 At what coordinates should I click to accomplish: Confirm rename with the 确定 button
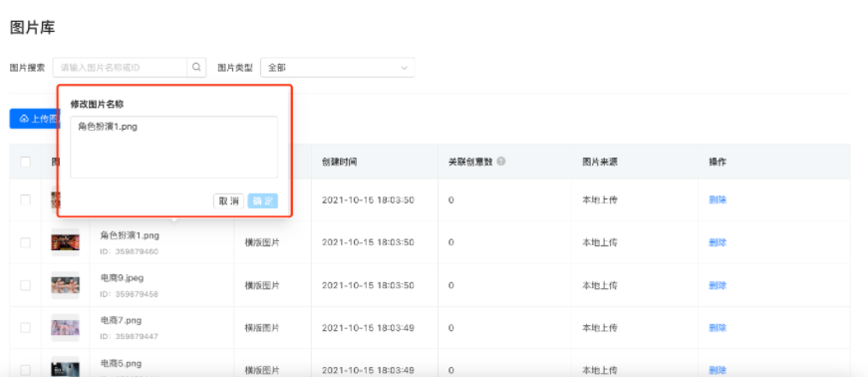point(262,200)
